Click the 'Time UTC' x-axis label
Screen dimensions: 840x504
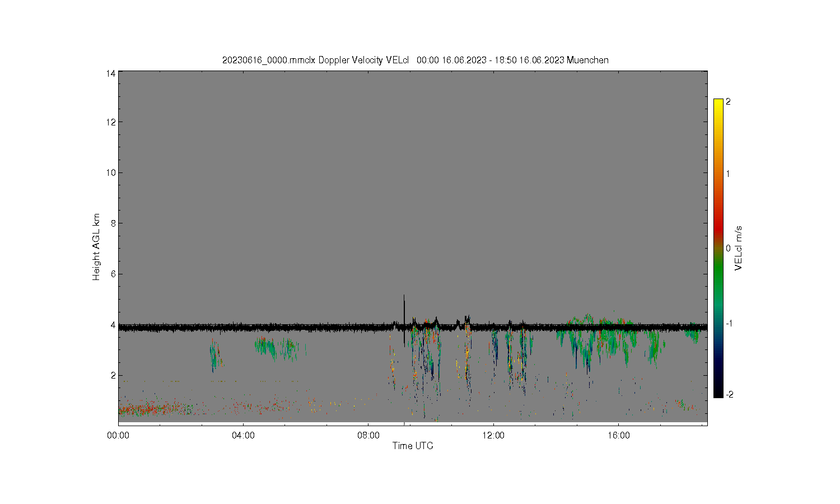point(413,446)
